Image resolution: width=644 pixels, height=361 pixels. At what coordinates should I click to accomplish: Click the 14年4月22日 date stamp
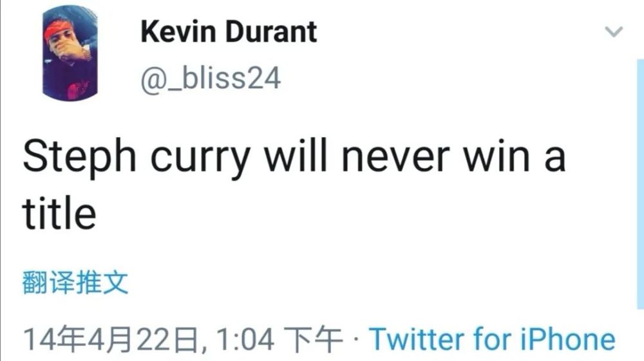click(114, 339)
